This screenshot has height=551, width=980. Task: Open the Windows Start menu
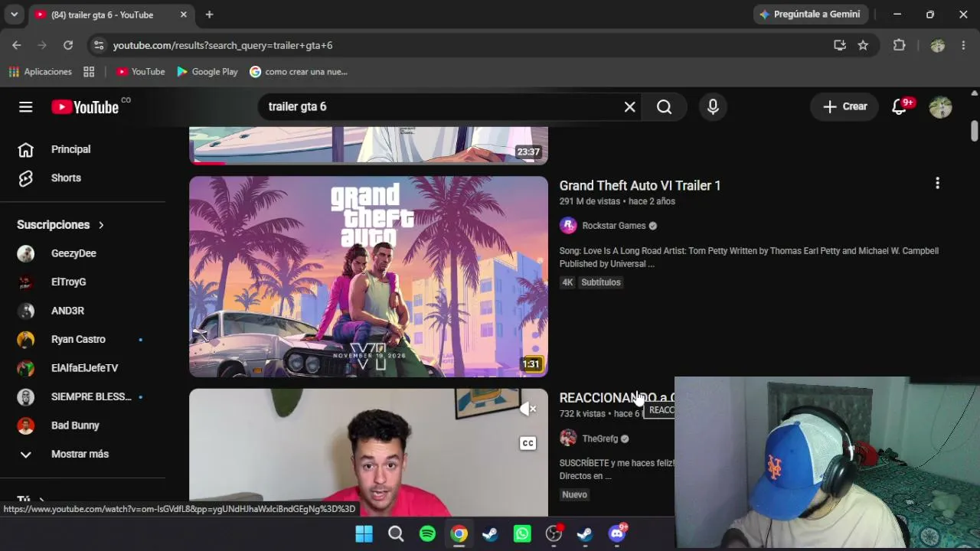364,533
